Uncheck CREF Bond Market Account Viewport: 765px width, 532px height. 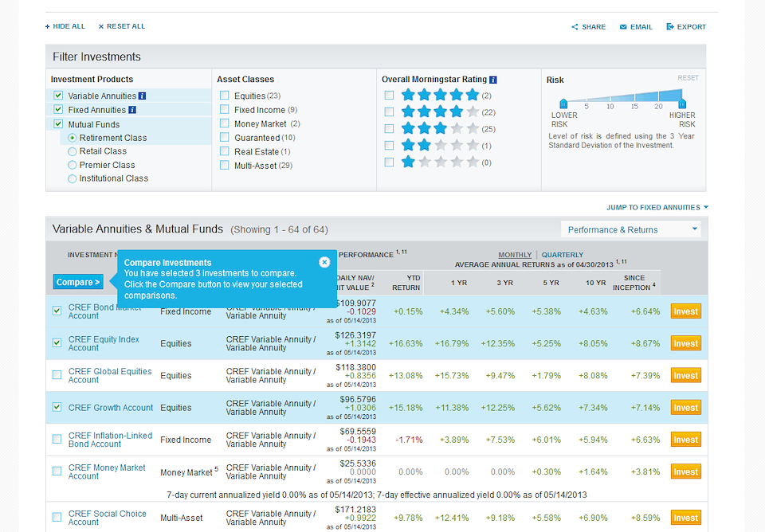tap(57, 311)
